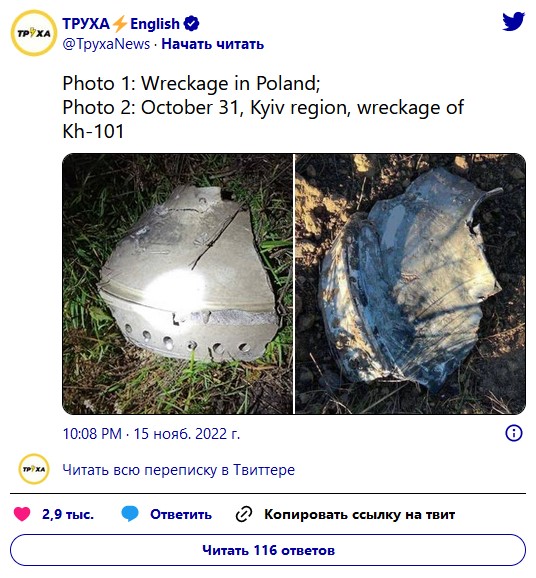This screenshot has width=536, height=578.
Task: Click Копировать ссылку на твит
Action: pos(359,514)
